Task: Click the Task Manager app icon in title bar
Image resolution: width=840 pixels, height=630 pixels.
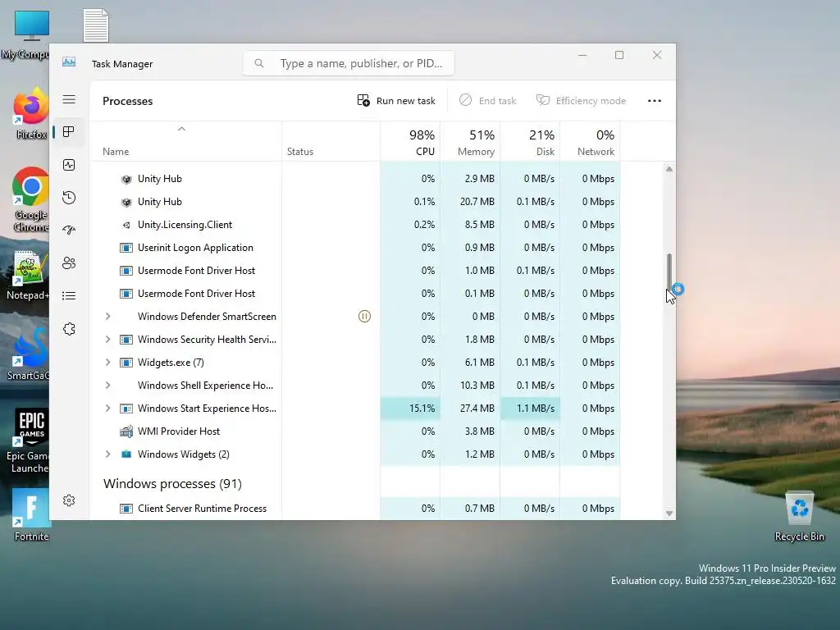Action: (69, 62)
